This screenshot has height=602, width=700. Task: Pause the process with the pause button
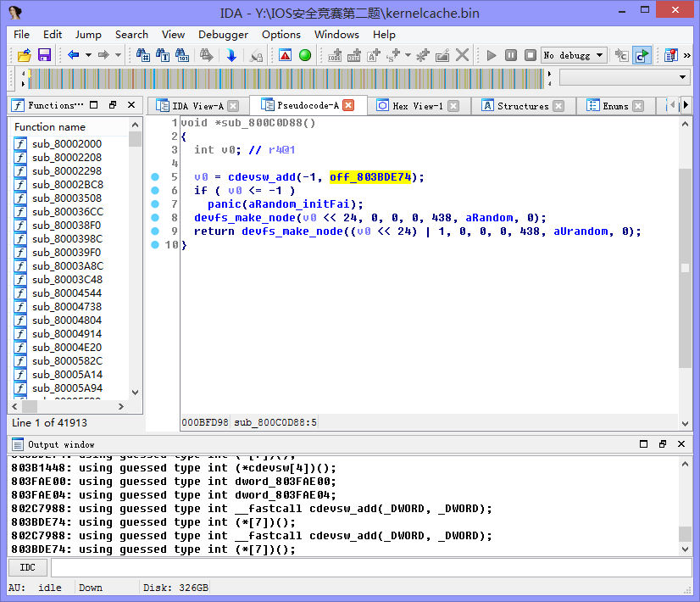(x=511, y=55)
